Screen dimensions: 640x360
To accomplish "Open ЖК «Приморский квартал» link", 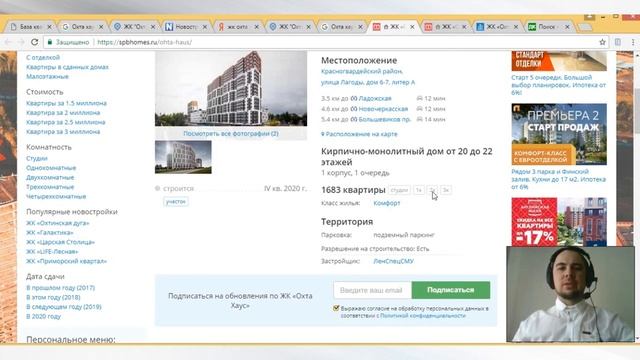I will pos(66,261).
